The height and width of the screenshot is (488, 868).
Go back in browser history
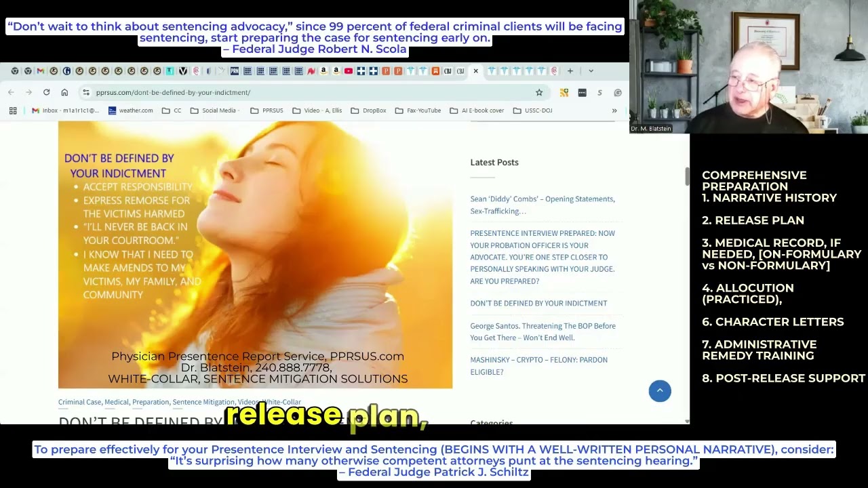point(11,92)
